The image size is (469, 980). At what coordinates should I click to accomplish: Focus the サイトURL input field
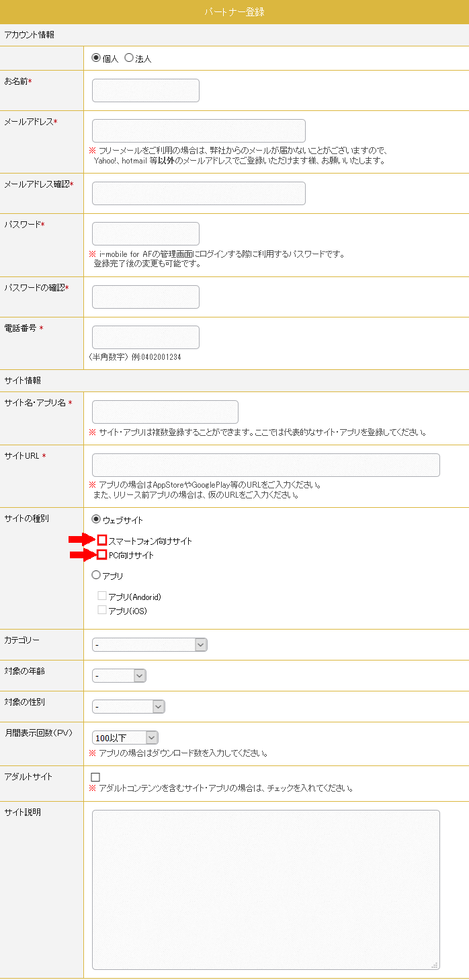click(x=266, y=465)
